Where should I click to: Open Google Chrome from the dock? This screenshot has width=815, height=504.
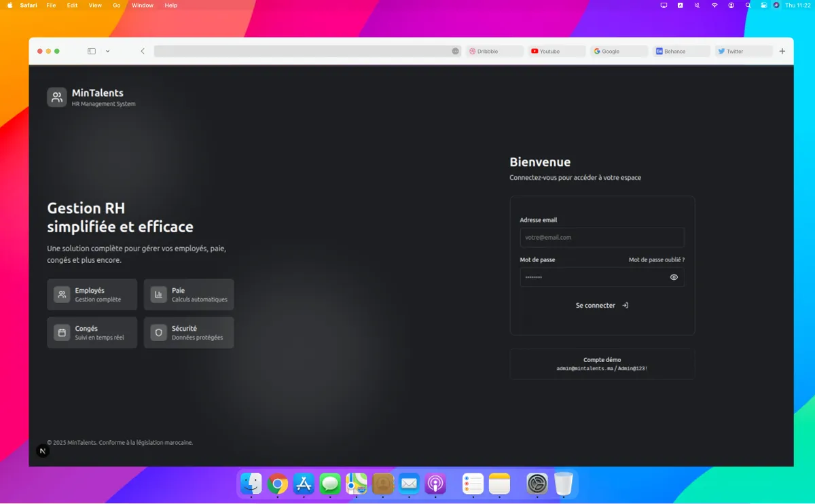277,484
